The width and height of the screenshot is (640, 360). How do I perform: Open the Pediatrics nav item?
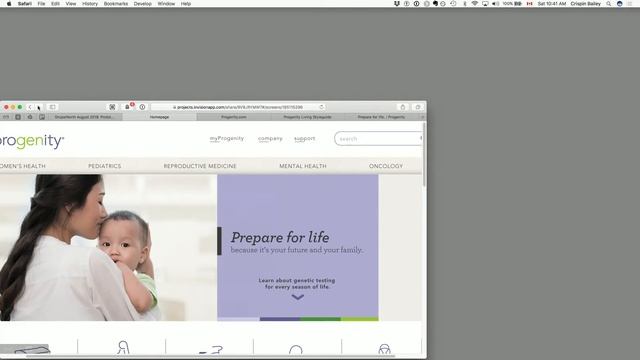point(104,166)
